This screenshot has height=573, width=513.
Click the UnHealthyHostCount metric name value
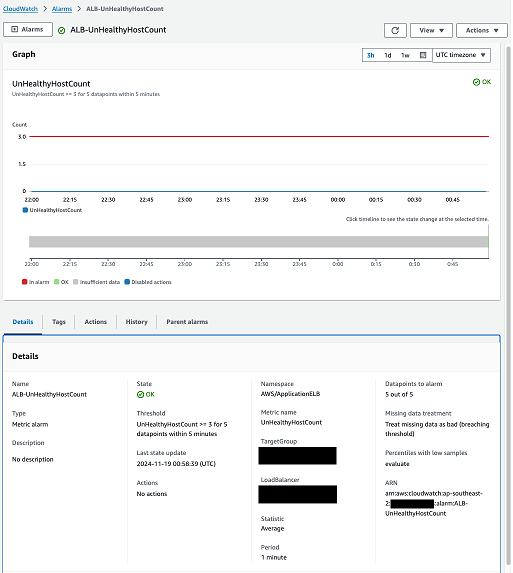coord(291,422)
